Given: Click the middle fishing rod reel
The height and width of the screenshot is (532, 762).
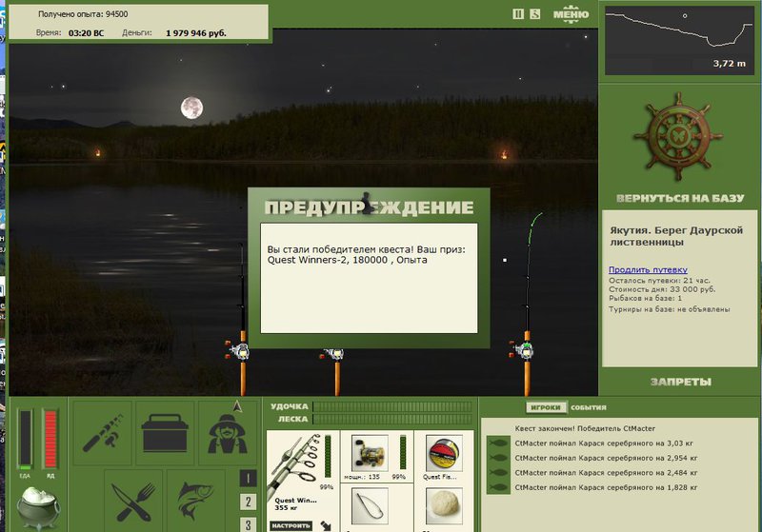Looking at the screenshot, I should click(x=334, y=354).
